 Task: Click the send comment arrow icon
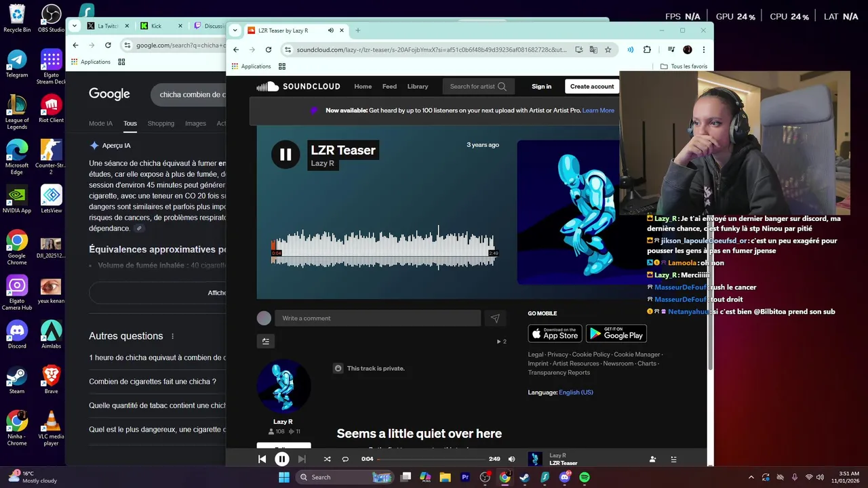click(x=495, y=318)
